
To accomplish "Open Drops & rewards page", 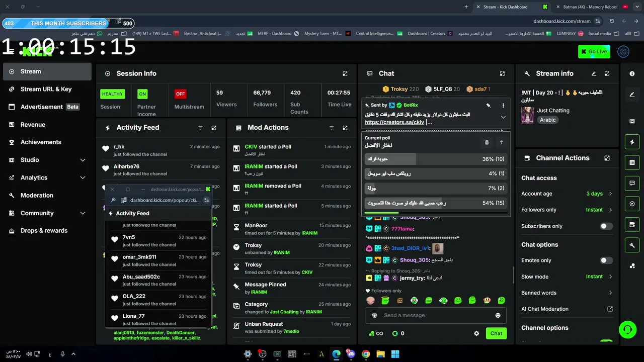I will 47,231.
